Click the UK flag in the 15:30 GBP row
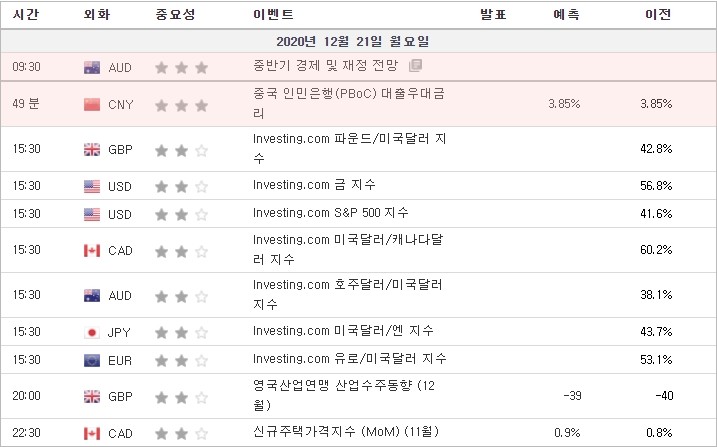Screen dimensions: 717x447 click(92, 149)
